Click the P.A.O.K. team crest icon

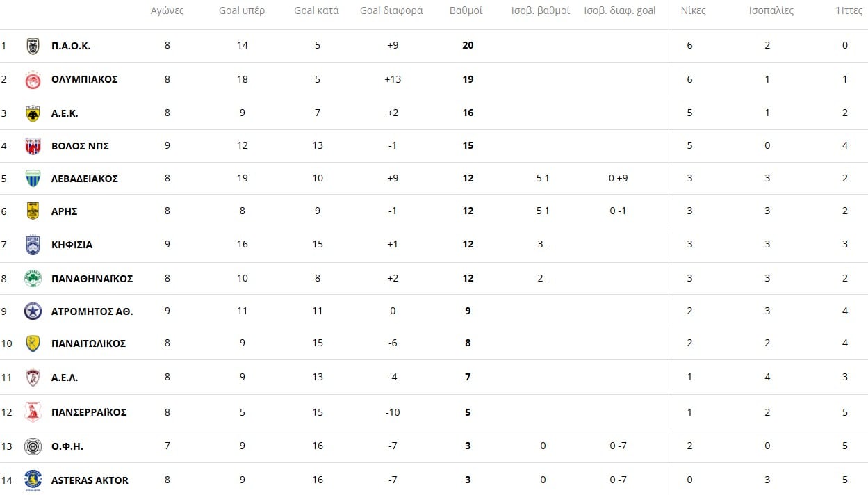pos(33,46)
